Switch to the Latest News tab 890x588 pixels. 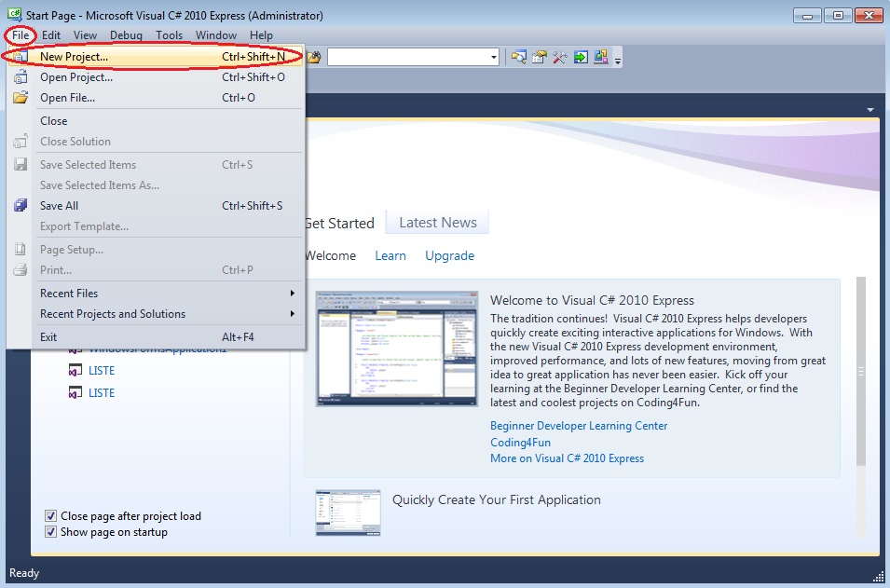[x=437, y=223]
